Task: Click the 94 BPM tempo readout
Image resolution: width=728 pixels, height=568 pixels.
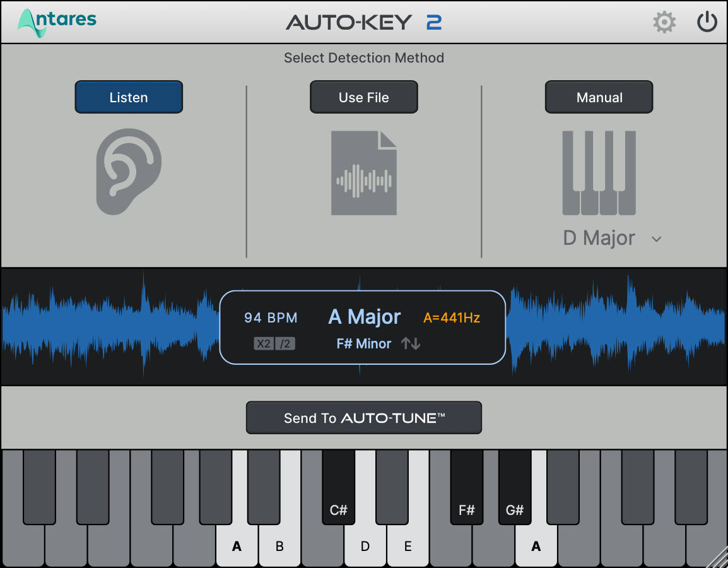Action: tap(271, 317)
